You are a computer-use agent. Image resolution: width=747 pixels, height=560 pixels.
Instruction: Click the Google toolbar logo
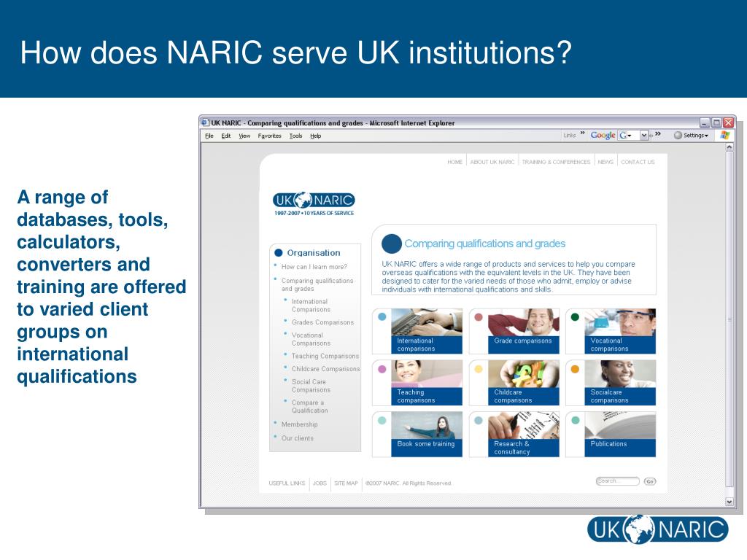(x=603, y=135)
